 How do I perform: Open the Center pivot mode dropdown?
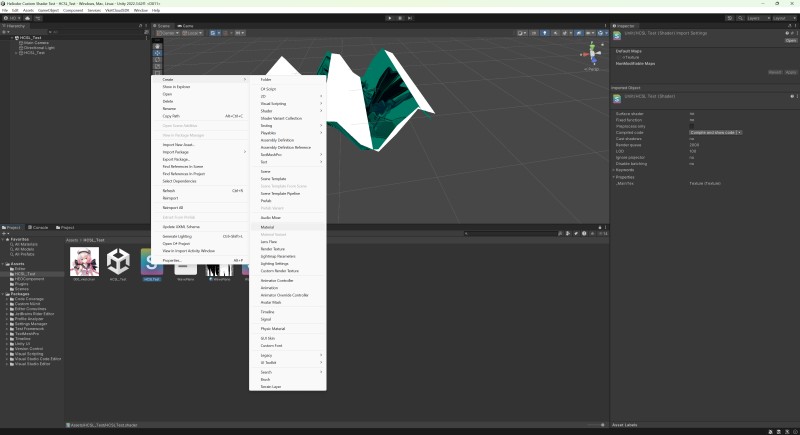(x=168, y=33)
